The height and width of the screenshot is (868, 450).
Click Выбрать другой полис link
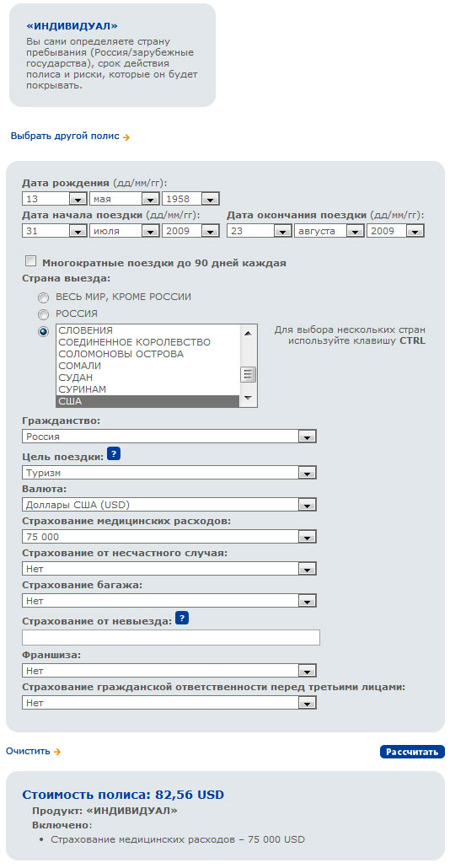(x=65, y=136)
